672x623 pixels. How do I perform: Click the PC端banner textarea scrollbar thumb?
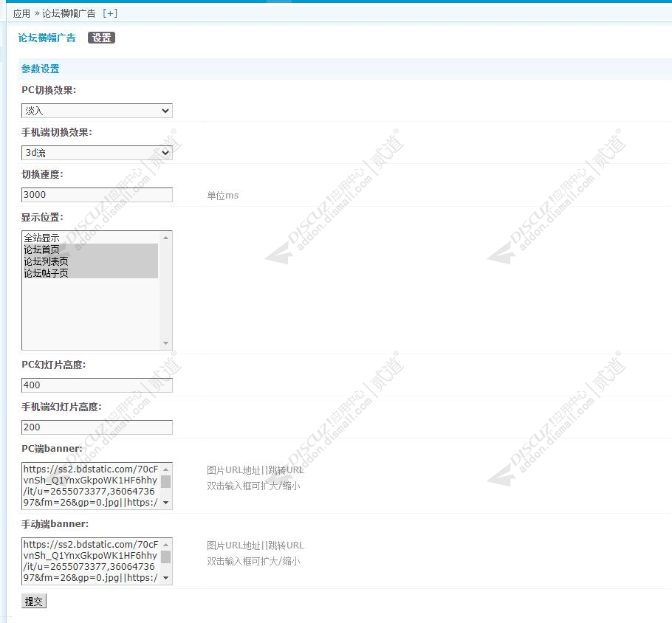[166, 481]
